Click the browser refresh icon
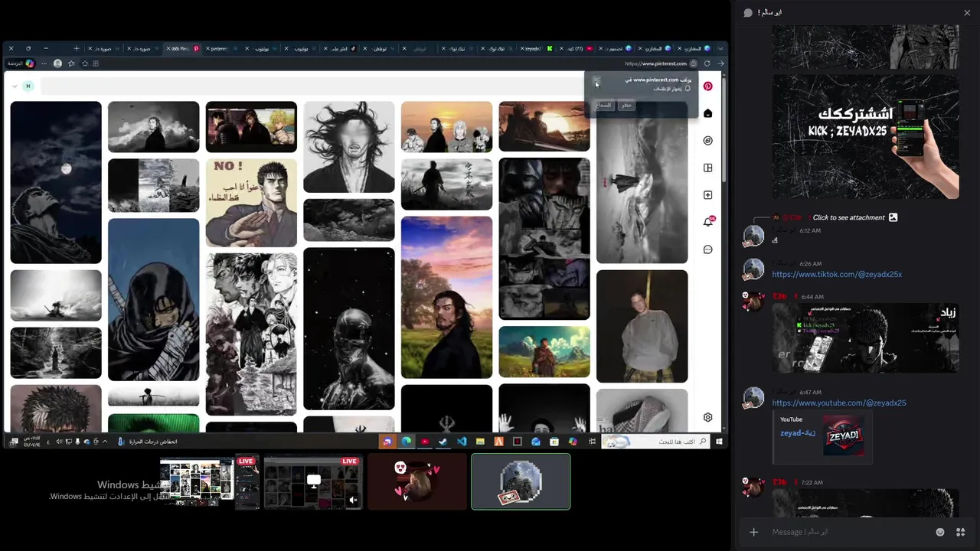This screenshot has height=551, width=980. point(707,64)
